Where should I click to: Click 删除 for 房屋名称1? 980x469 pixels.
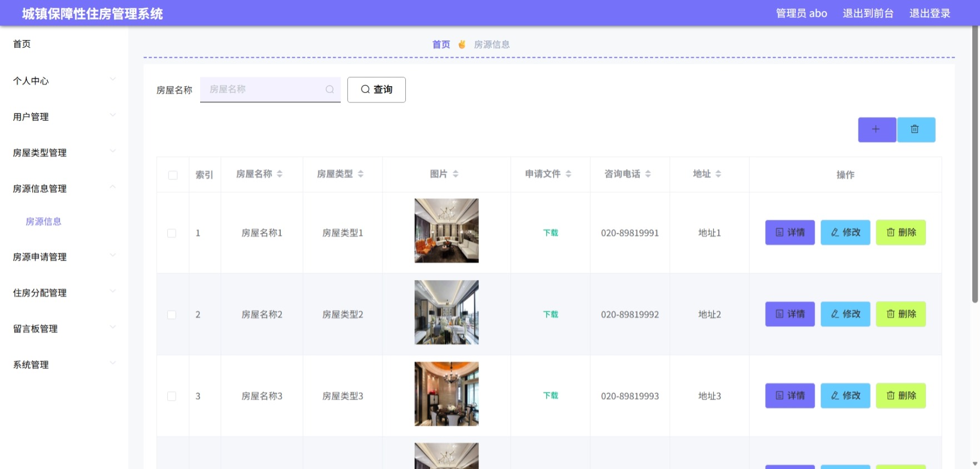pos(901,232)
